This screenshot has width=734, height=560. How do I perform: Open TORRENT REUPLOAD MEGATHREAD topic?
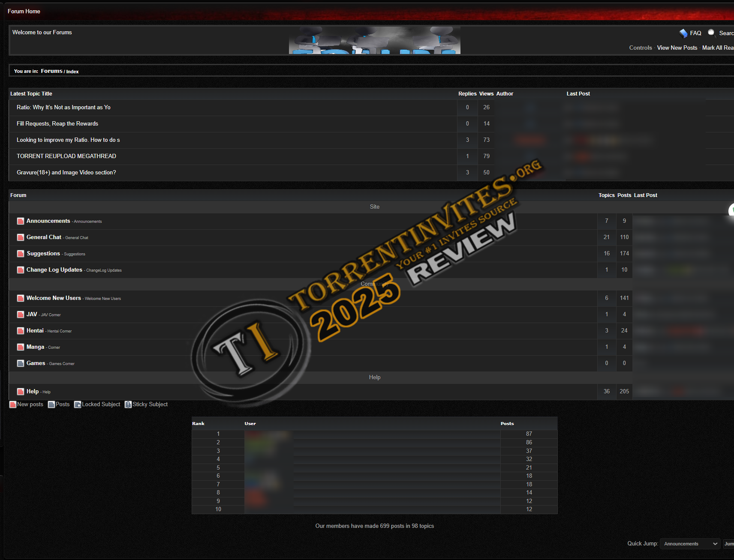(x=66, y=156)
